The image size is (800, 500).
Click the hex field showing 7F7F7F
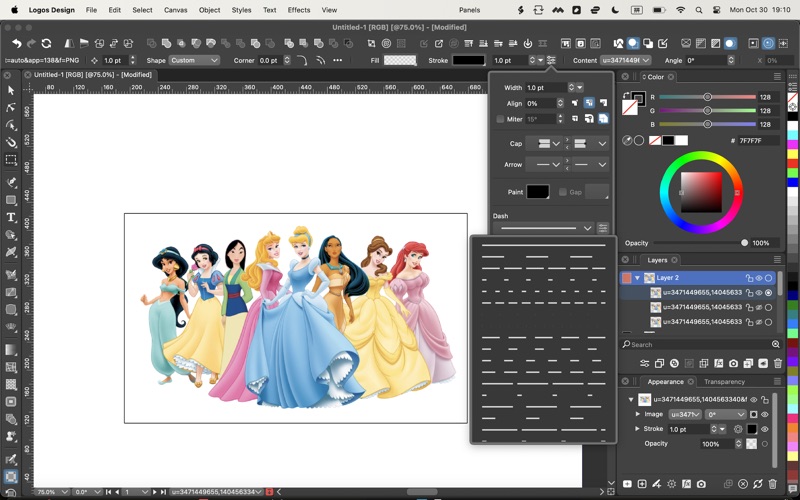[x=758, y=140]
